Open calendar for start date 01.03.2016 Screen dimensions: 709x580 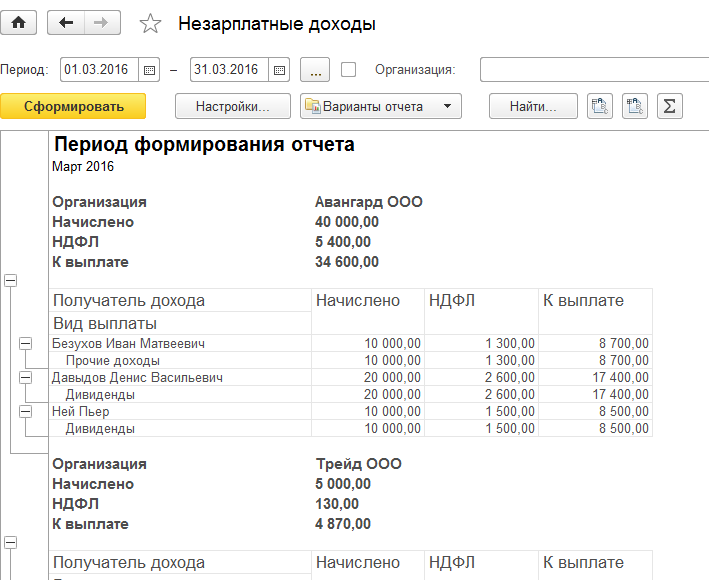pyautogui.click(x=150, y=70)
